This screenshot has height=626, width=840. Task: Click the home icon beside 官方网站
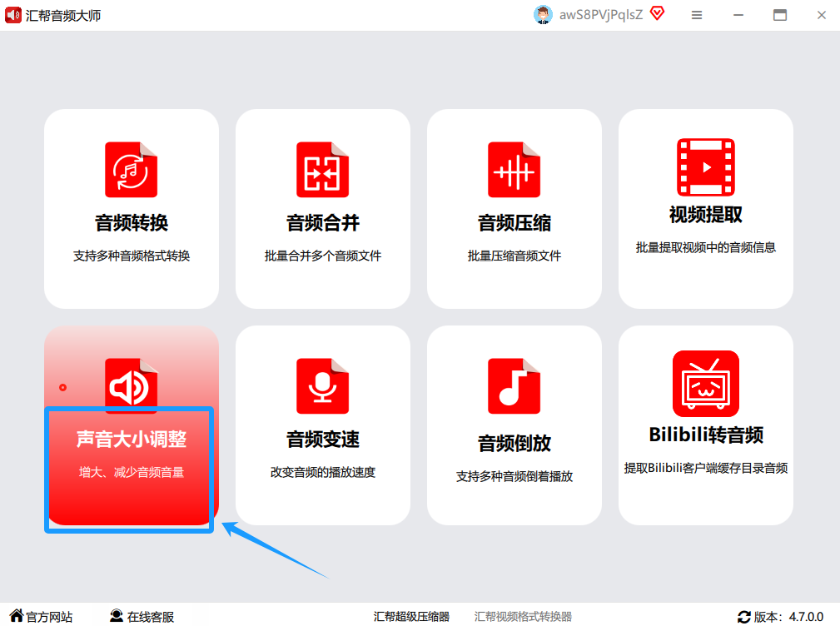tap(17, 616)
